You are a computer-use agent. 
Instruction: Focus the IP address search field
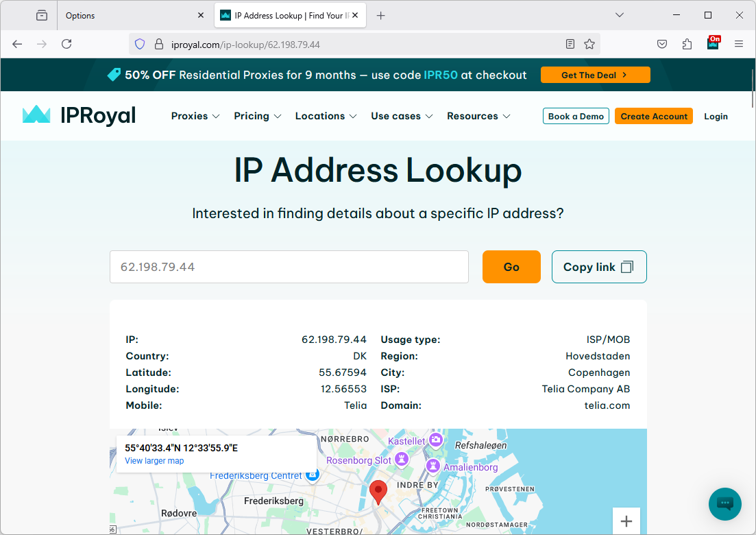pos(289,267)
